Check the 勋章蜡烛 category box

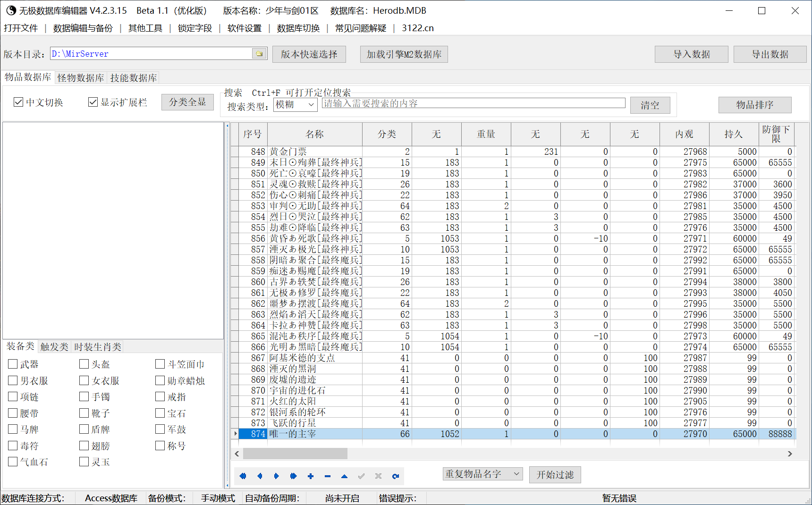click(160, 380)
